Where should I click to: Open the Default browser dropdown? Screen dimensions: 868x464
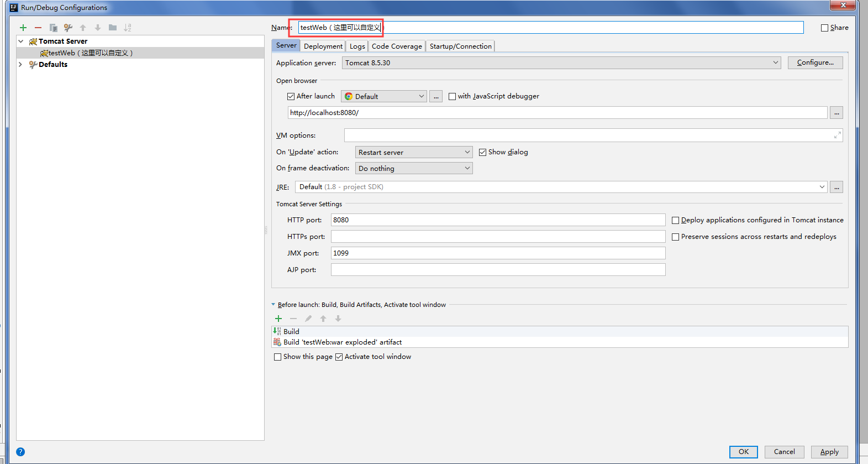(384, 97)
